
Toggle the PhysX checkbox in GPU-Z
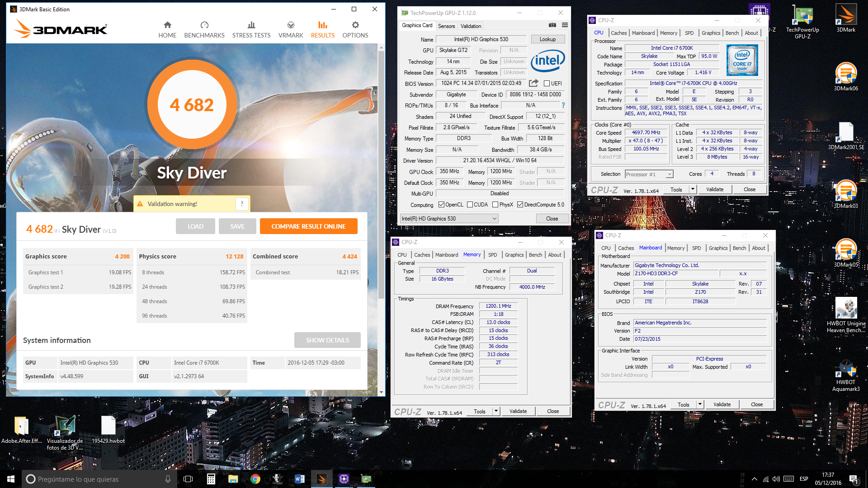(x=495, y=205)
